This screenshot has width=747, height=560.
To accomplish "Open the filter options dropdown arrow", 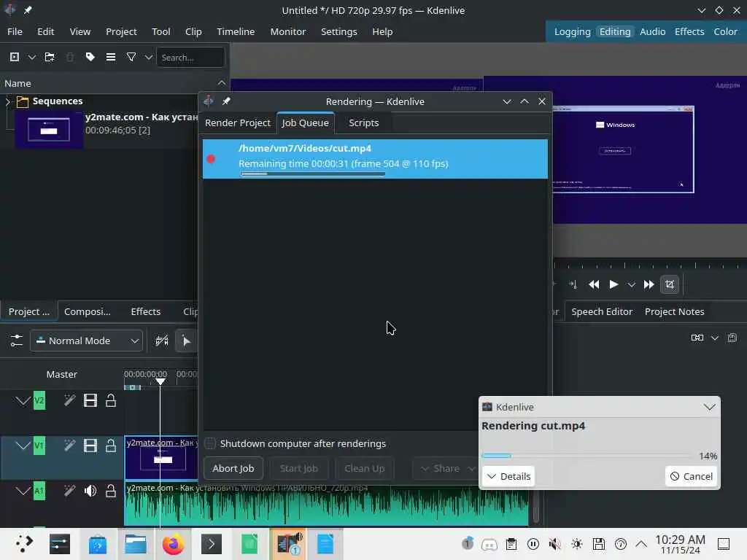I will pyautogui.click(x=148, y=57).
